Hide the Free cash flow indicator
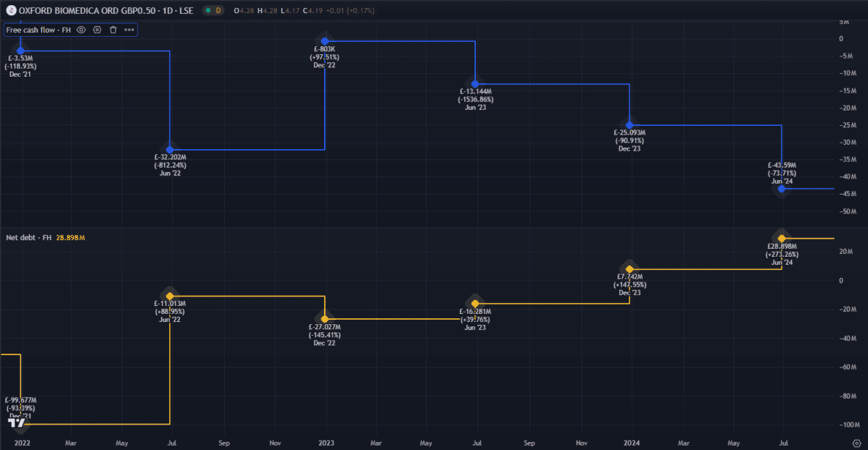This screenshot has height=450, width=868. click(81, 30)
